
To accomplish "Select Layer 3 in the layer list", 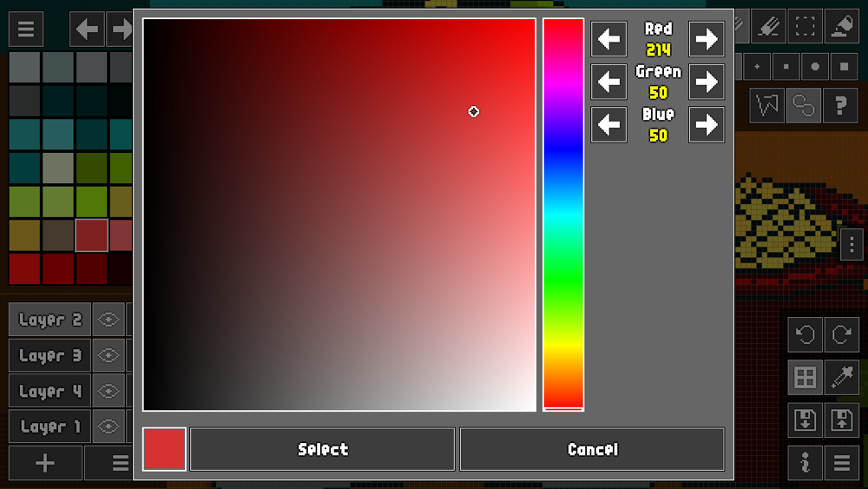I will point(49,355).
